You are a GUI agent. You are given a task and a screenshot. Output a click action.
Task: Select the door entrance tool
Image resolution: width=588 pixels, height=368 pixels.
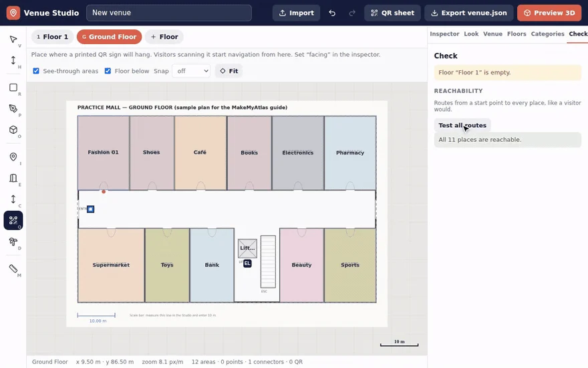click(x=13, y=178)
